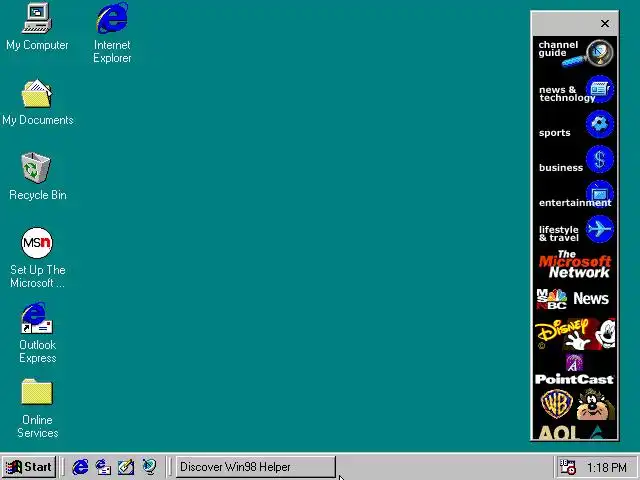
Task: Open the lifestyle & travel channel
Action: [x=575, y=229]
